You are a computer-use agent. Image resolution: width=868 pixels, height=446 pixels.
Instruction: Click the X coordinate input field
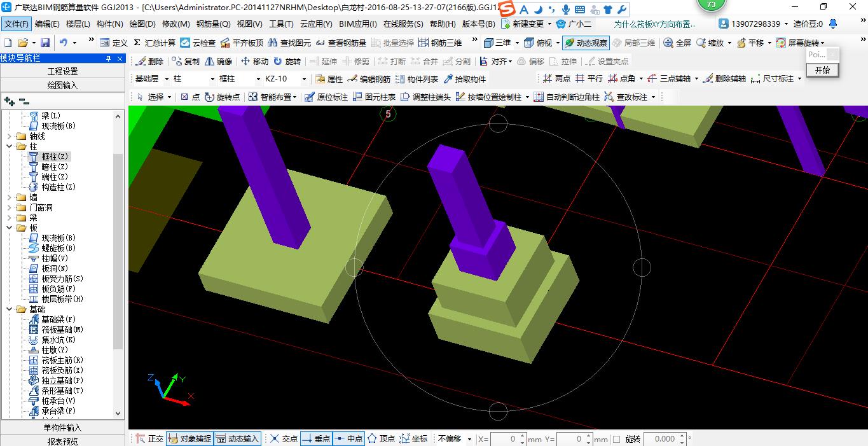(505, 439)
